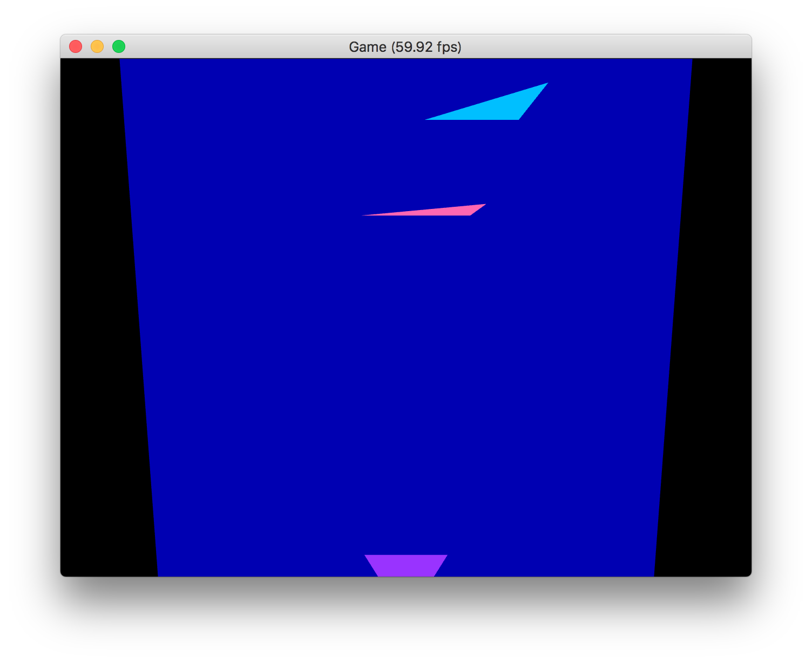Click the green zoom traffic light
Image resolution: width=812 pixels, height=663 pixels.
click(x=118, y=47)
